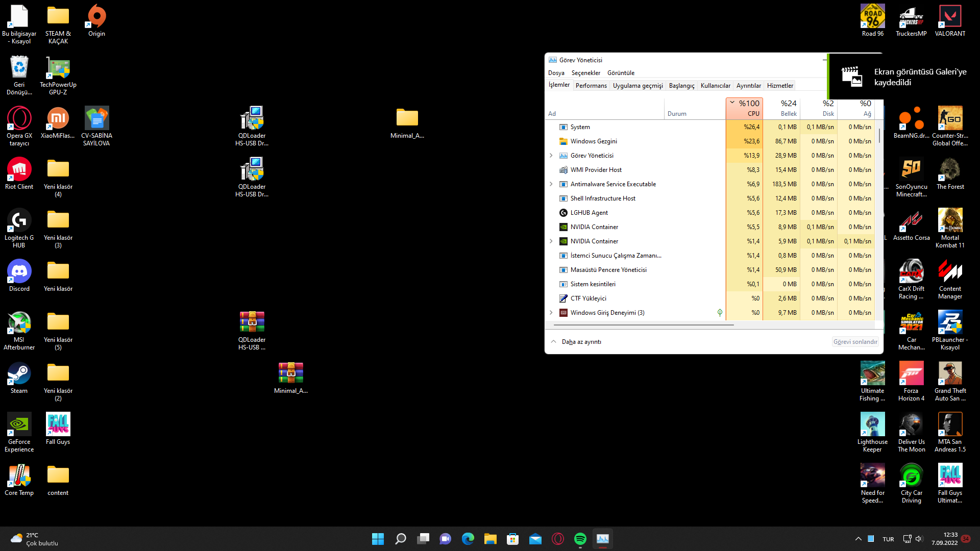Open City Car Driving shortcut
Screen dimensions: 980x551
911,483
